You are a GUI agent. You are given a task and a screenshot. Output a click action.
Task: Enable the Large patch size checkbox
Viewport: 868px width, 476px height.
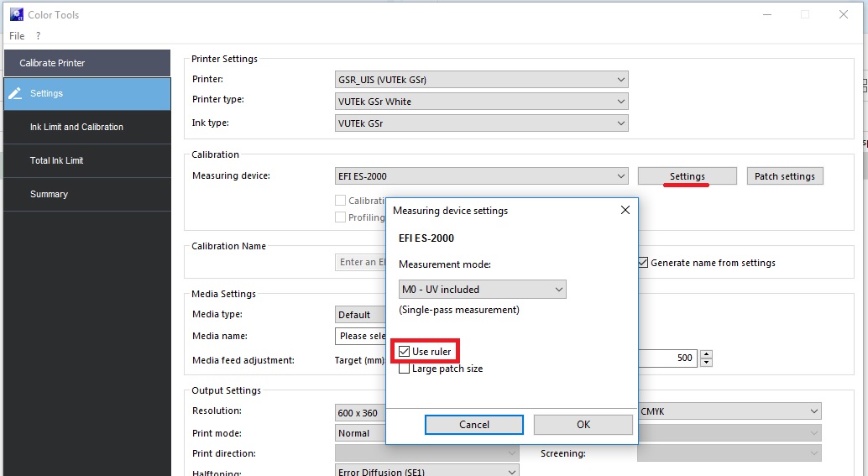point(404,369)
